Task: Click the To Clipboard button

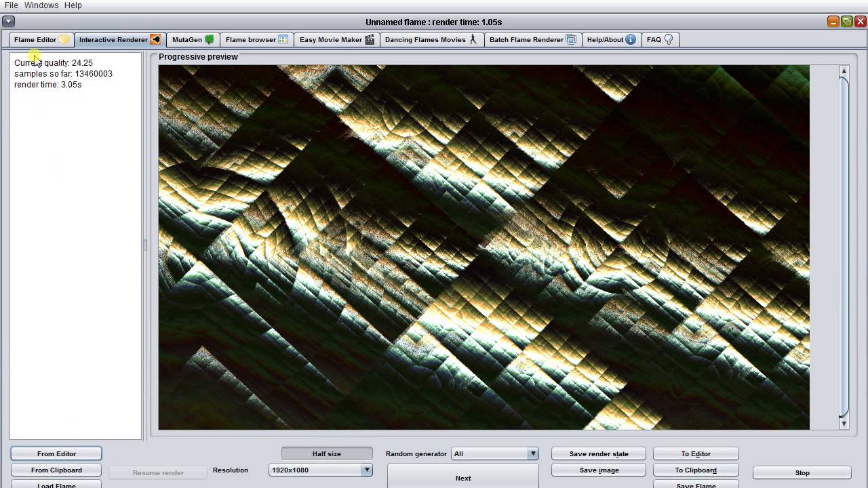Action: (696, 470)
